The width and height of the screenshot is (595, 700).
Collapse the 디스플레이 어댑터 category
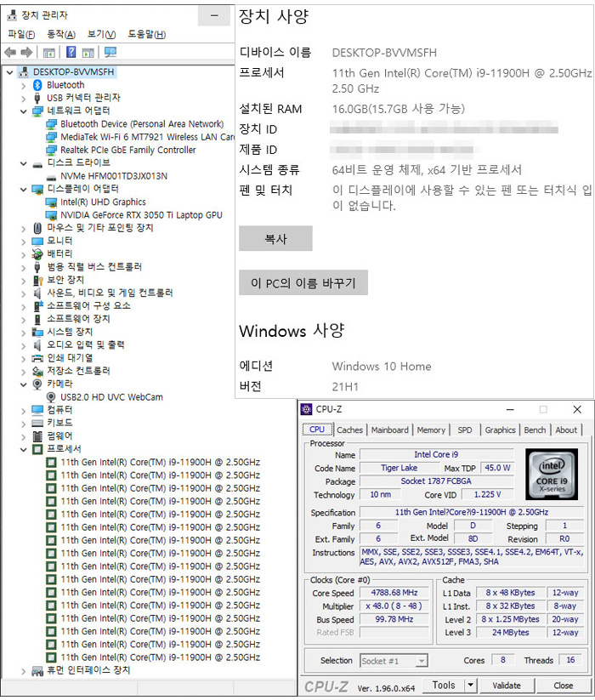22,189
